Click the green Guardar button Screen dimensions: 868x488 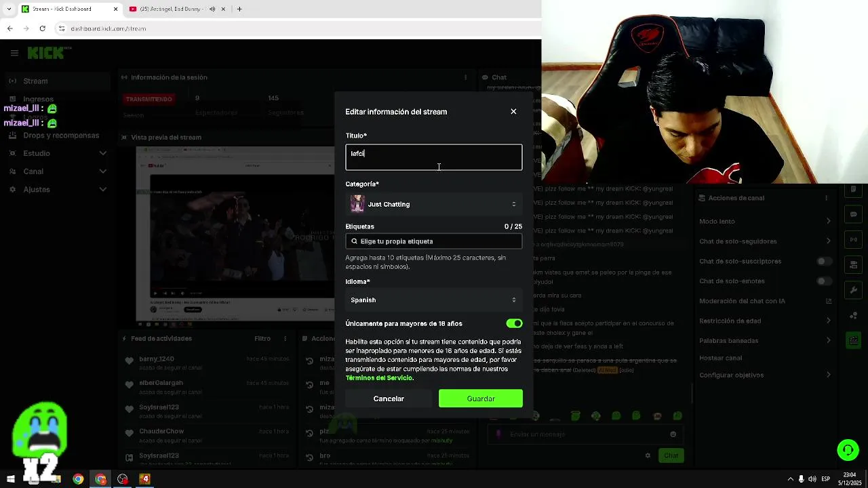click(481, 399)
